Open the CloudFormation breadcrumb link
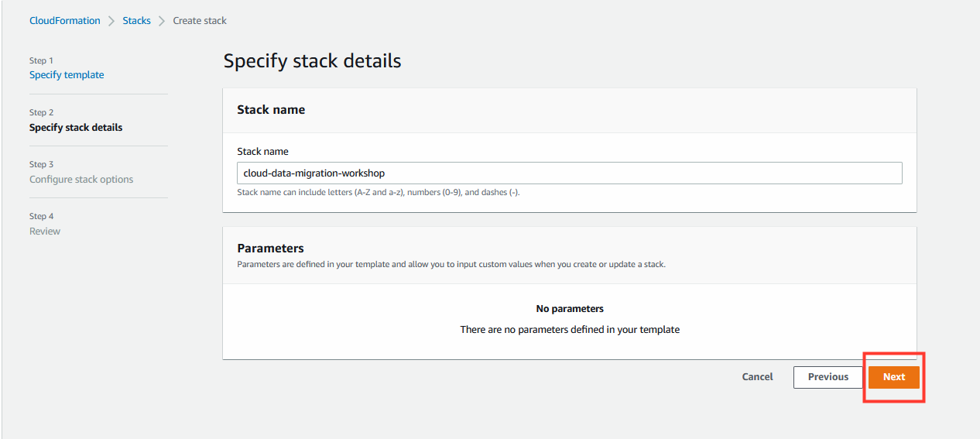 [65, 21]
